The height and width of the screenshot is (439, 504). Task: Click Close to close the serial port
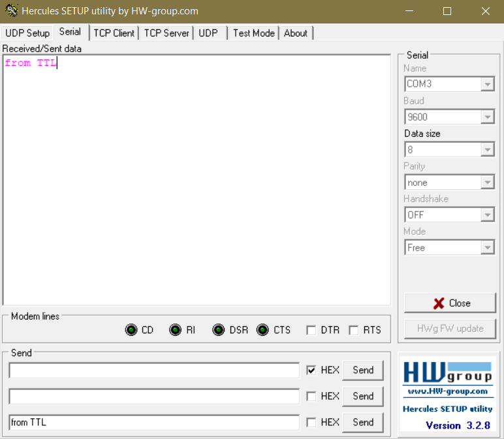450,303
